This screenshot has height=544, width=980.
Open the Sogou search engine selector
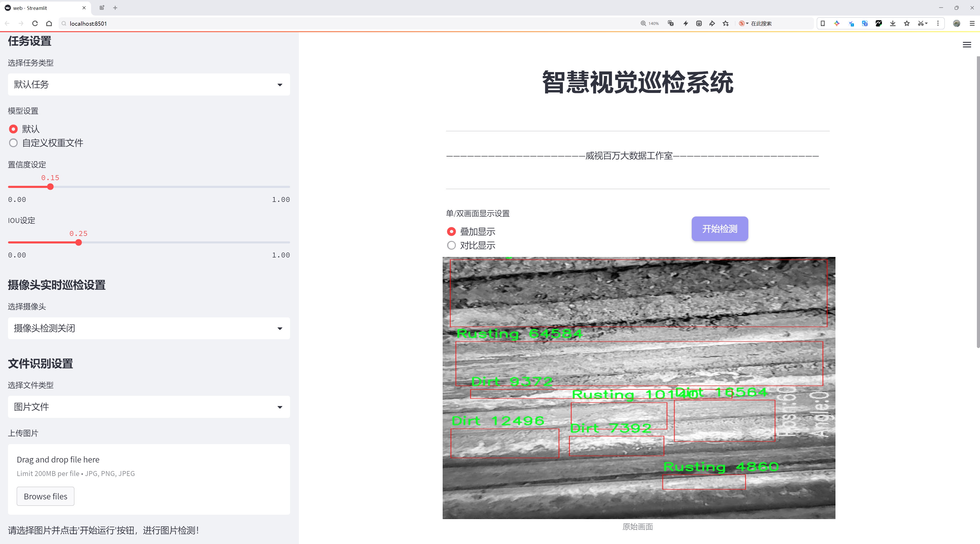[743, 23]
